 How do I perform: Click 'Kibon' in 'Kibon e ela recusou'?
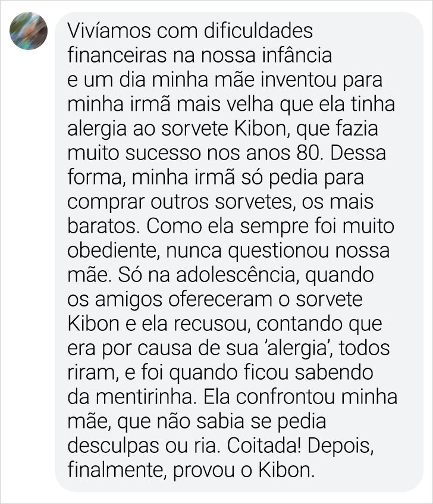[x=93, y=324]
